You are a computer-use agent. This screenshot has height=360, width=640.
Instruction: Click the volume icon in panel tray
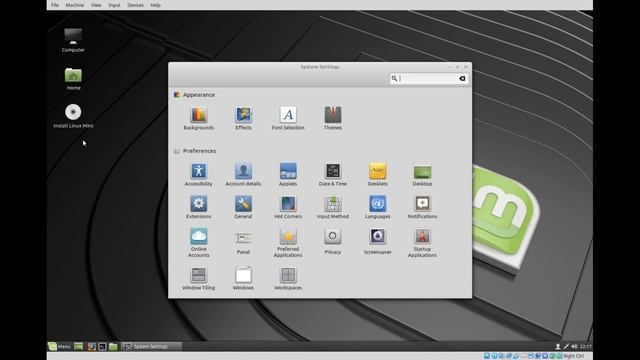click(x=574, y=347)
